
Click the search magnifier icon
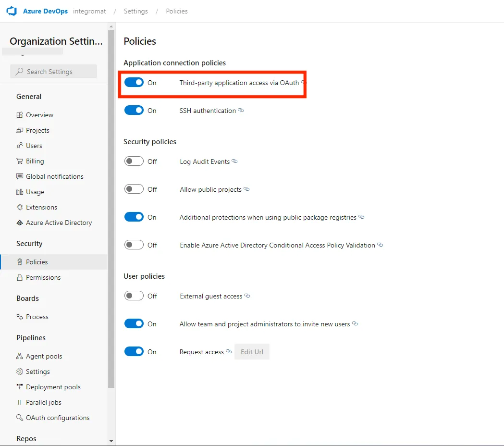click(19, 72)
